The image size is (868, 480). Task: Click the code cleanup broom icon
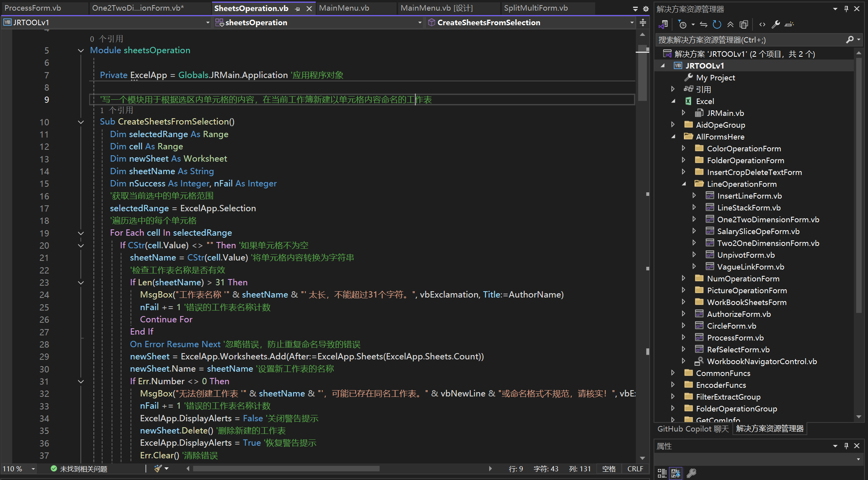(158, 469)
